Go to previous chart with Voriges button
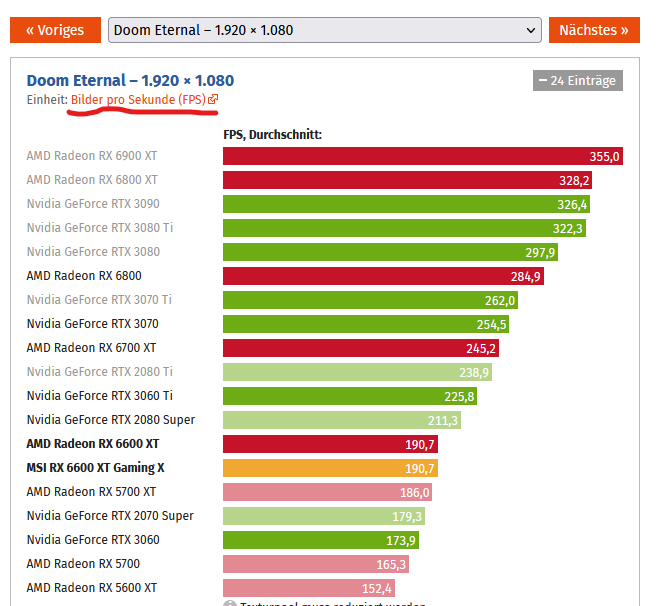Screen dimensions: 657x606 coord(55,30)
